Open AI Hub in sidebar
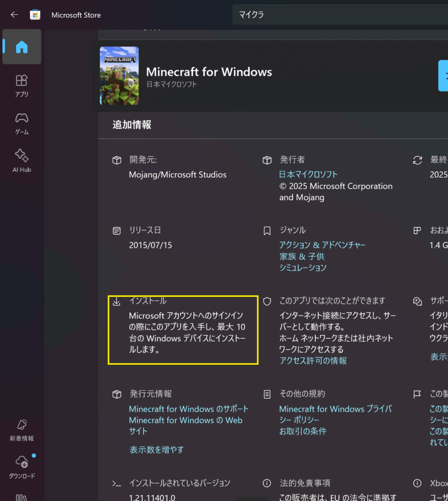Screen dimensions: 448x501 [x=22, y=161]
